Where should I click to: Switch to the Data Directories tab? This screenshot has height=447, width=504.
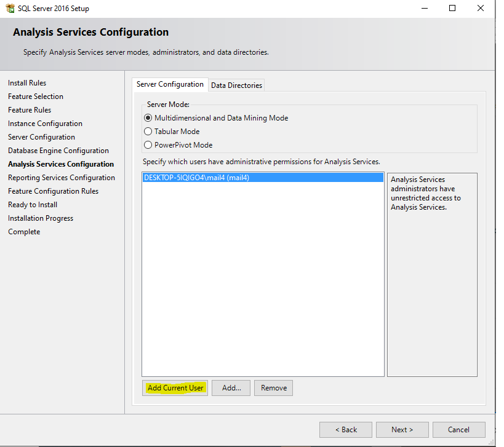pos(236,85)
